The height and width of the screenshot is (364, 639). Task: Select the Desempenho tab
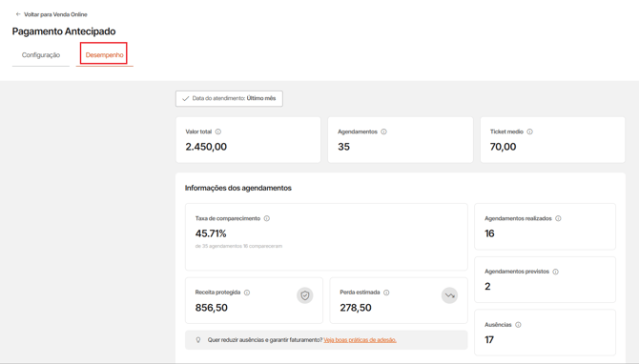click(x=104, y=55)
